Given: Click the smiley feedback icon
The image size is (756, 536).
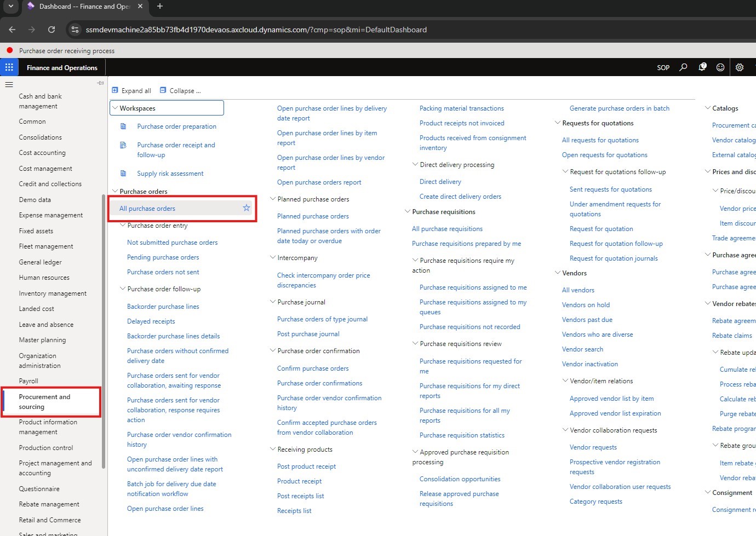Looking at the screenshot, I should point(720,67).
